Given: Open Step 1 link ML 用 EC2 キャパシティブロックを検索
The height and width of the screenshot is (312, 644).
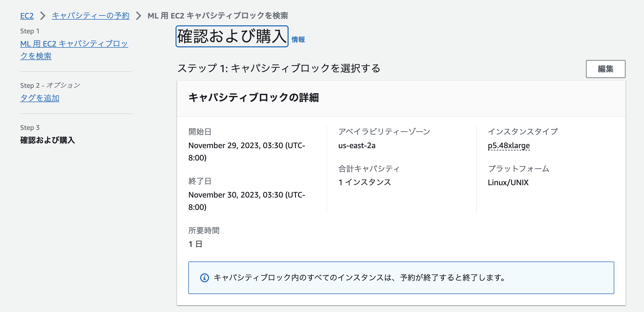Looking at the screenshot, I should point(74,50).
